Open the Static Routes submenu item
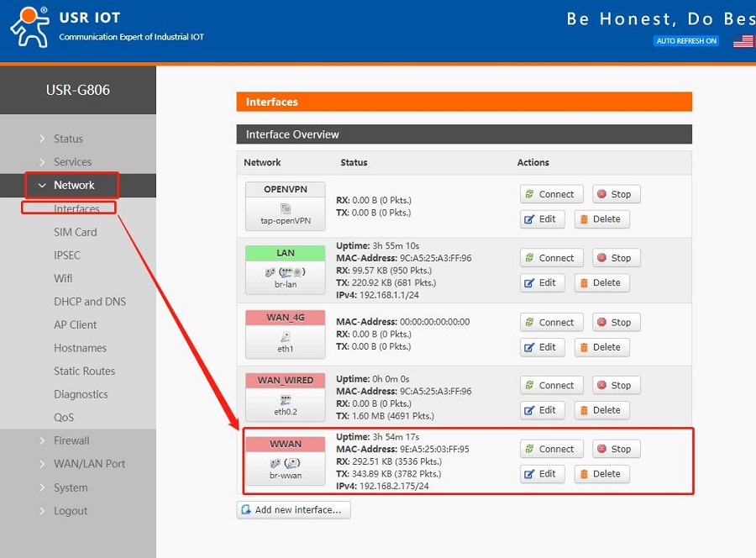This screenshot has height=558, width=756. pyautogui.click(x=84, y=371)
